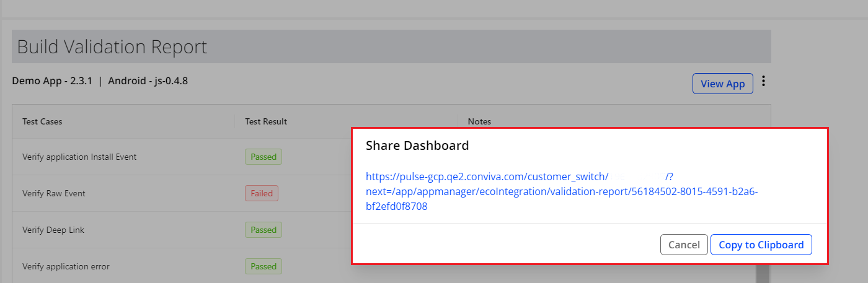
Task: Click Passed badge for Deep Link
Action: (x=263, y=230)
